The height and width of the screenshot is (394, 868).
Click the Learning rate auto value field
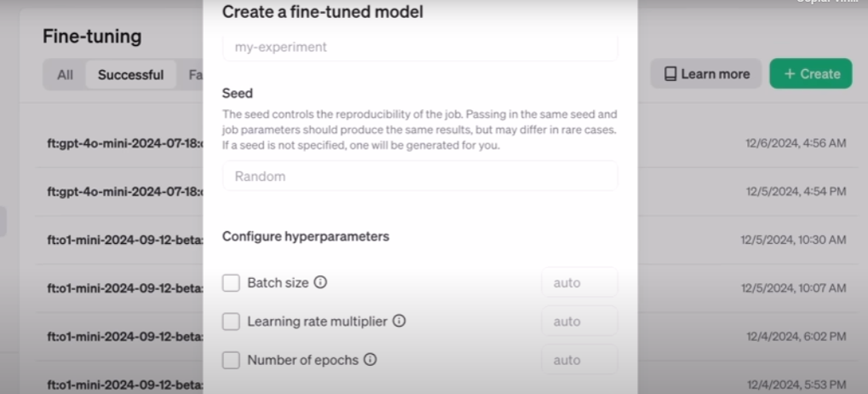coord(579,322)
